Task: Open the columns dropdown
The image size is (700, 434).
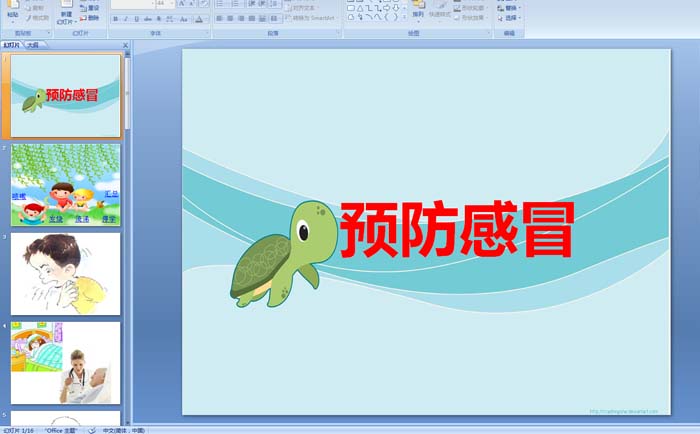Action: point(275,18)
